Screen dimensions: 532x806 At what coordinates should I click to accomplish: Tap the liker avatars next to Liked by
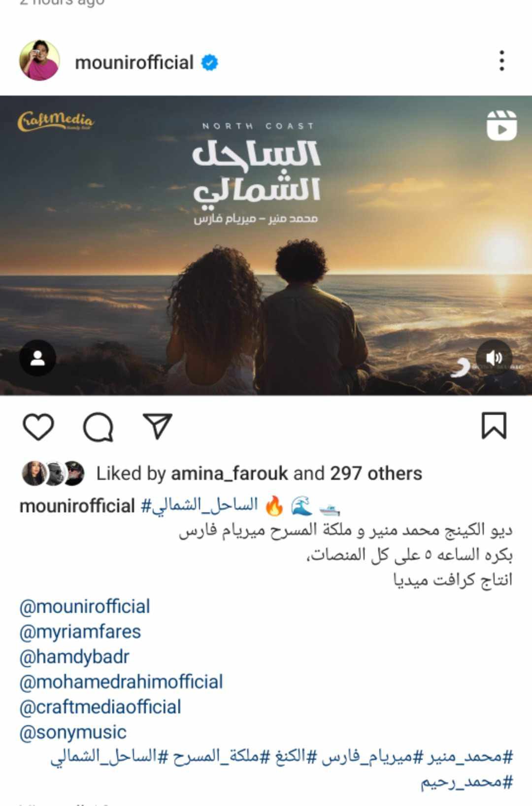click(x=53, y=473)
